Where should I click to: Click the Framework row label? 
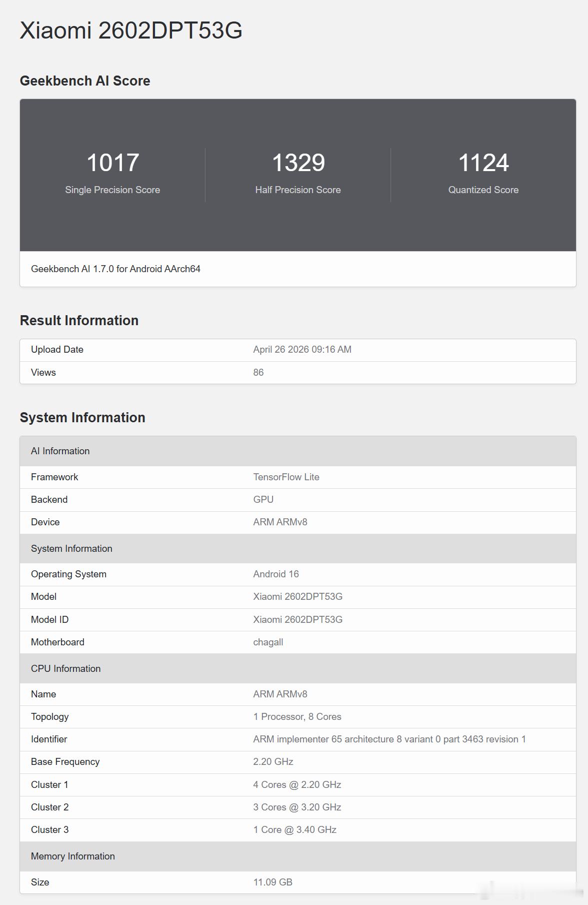[54, 477]
